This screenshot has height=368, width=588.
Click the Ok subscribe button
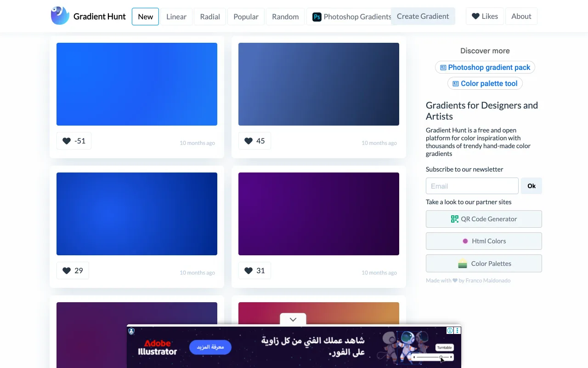[531, 186]
